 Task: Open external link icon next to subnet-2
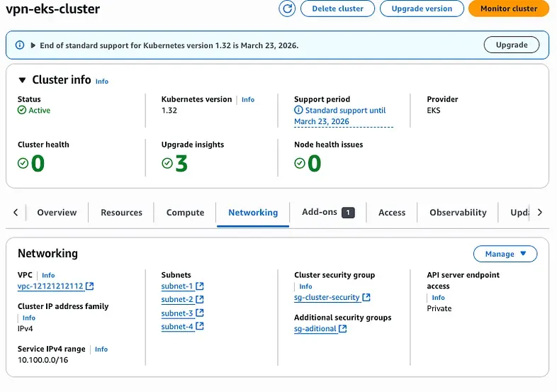tap(200, 300)
